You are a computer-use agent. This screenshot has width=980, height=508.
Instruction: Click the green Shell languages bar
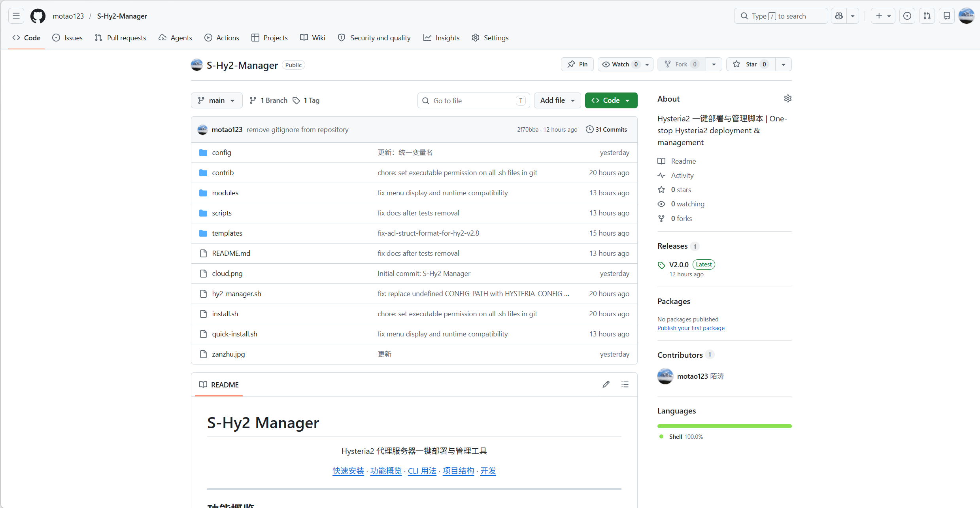tap(724, 426)
